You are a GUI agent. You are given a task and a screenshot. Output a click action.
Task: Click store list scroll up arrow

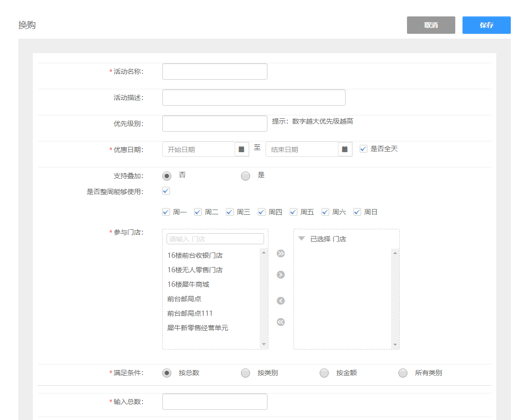264,252
